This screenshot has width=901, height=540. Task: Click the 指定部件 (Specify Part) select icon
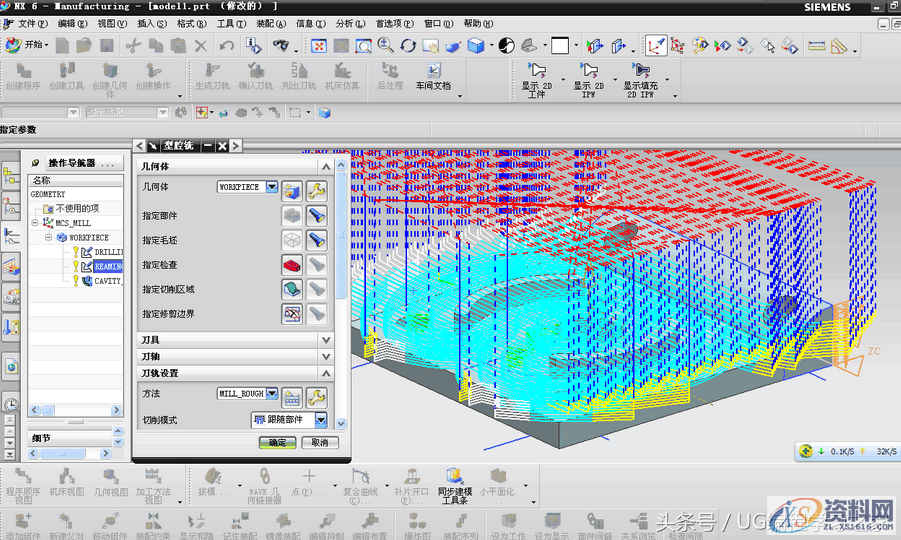292,215
